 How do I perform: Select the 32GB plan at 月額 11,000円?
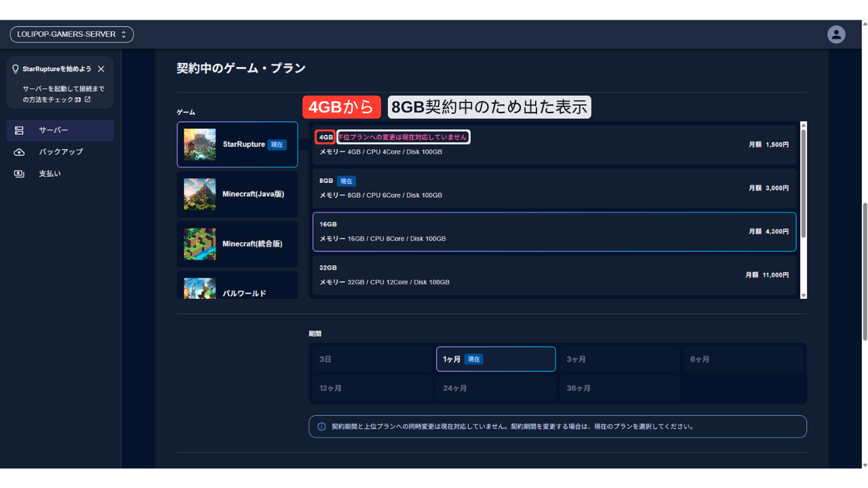pos(554,275)
